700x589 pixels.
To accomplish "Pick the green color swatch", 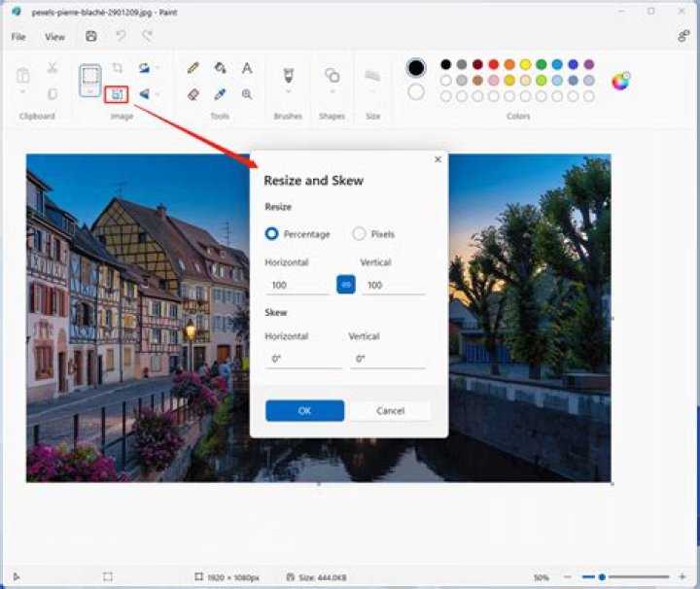I will [542, 65].
